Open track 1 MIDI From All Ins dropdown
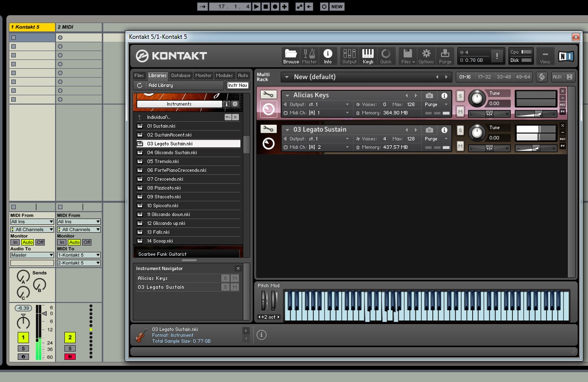Image resolution: width=588 pixels, height=382 pixels. pos(32,222)
